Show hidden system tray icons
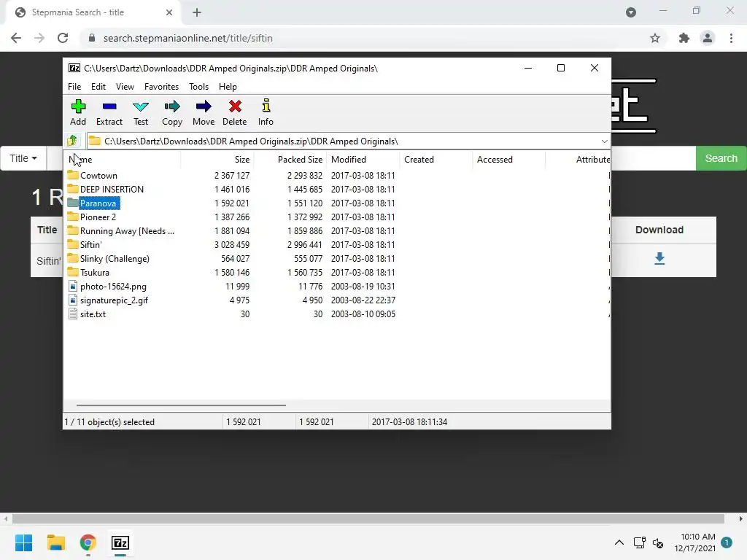This screenshot has width=747, height=560. [619, 542]
